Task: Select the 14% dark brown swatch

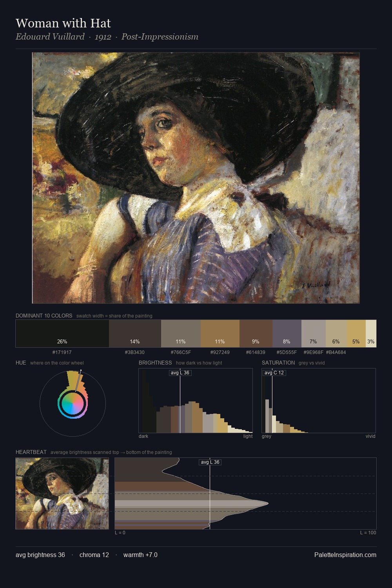Action: (x=135, y=334)
